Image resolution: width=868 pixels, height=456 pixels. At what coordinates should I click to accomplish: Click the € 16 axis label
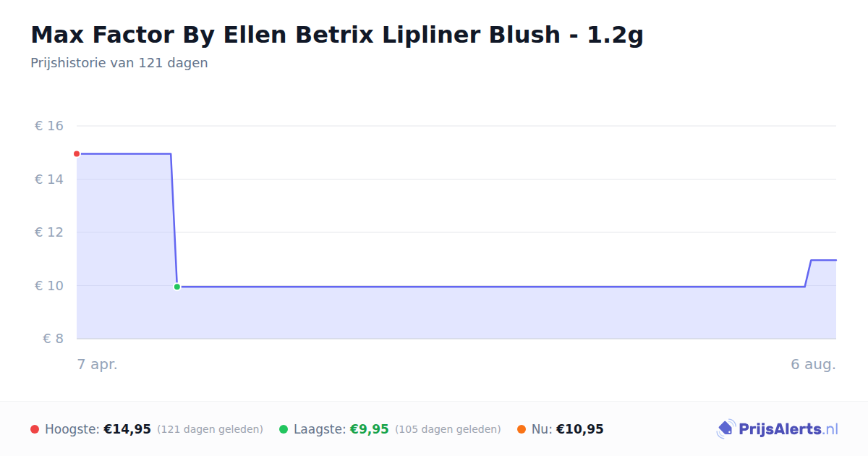(x=49, y=126)
